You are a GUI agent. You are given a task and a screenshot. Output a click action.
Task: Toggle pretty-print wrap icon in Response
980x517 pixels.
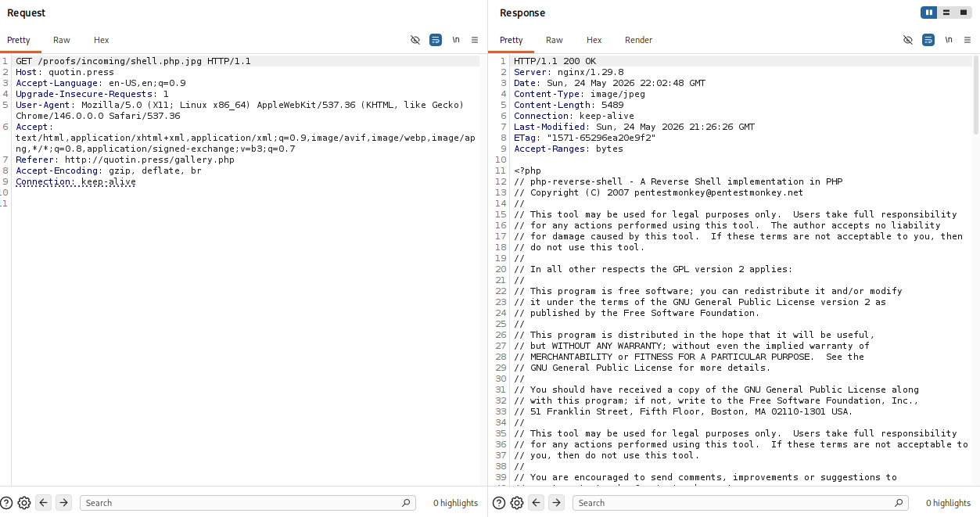click(x=928, y=40)
